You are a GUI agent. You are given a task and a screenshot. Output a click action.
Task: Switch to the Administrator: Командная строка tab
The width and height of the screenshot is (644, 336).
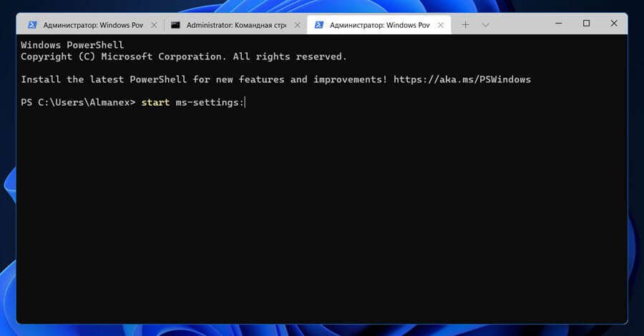(235, 25)
